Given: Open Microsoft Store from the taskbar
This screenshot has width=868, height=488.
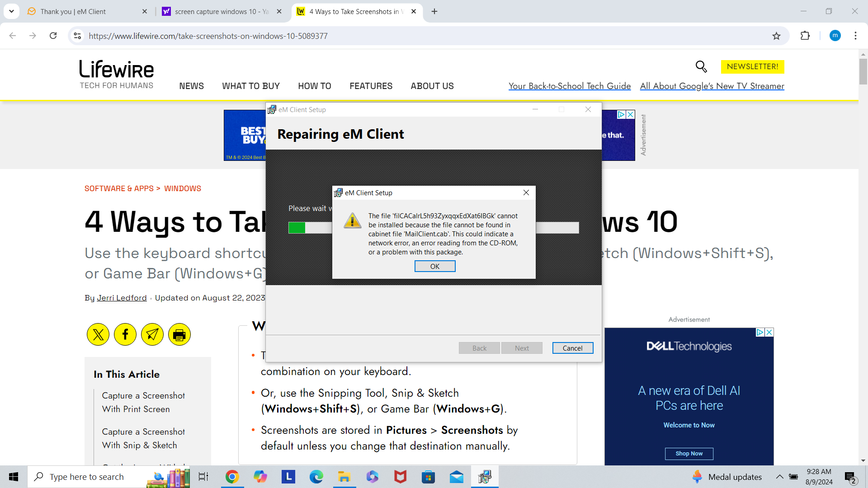Looking at the screenshot, I should tap(428, 477).
